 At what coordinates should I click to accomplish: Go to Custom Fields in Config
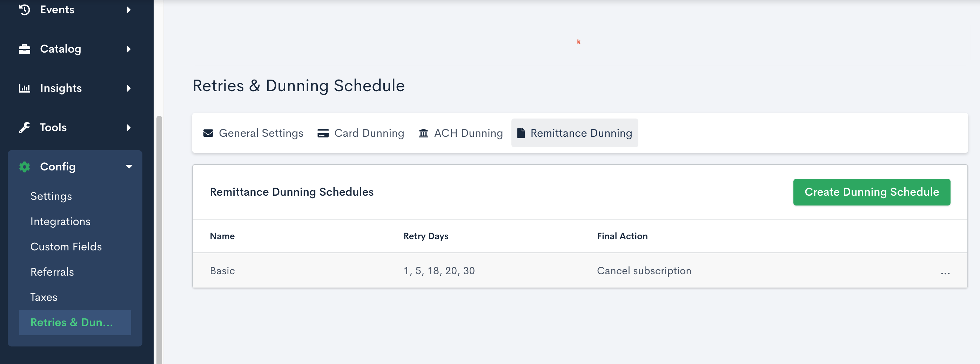pyautogui.click(x=66, y=247)
